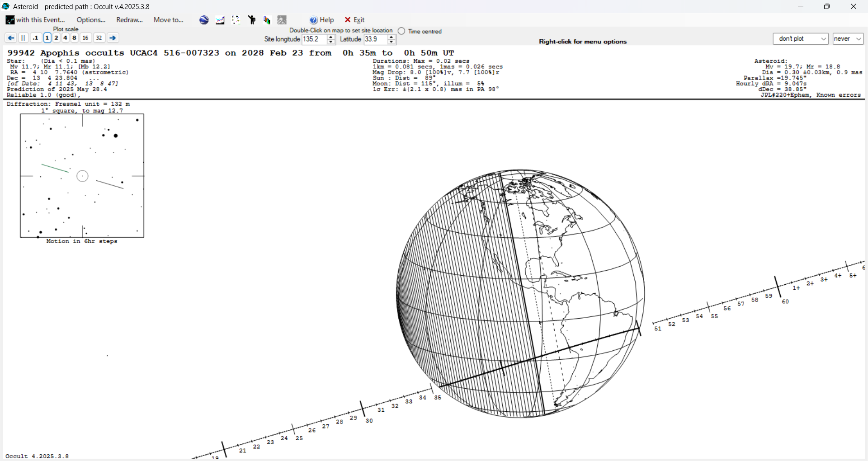Click the 'Parallax =19.745"' text
The height and width of the screenshot is (461, 868).
pyautogui.click(x=775, y=78)
